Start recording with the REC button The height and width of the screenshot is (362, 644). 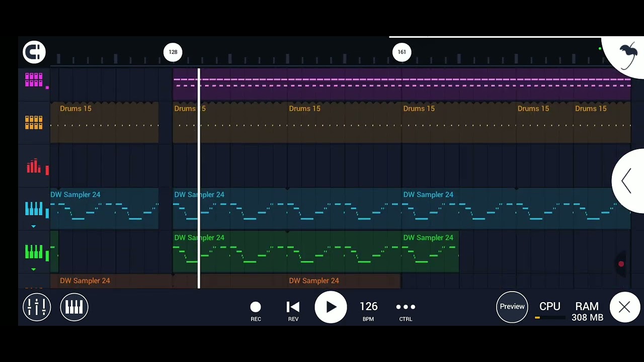(256, 311)
